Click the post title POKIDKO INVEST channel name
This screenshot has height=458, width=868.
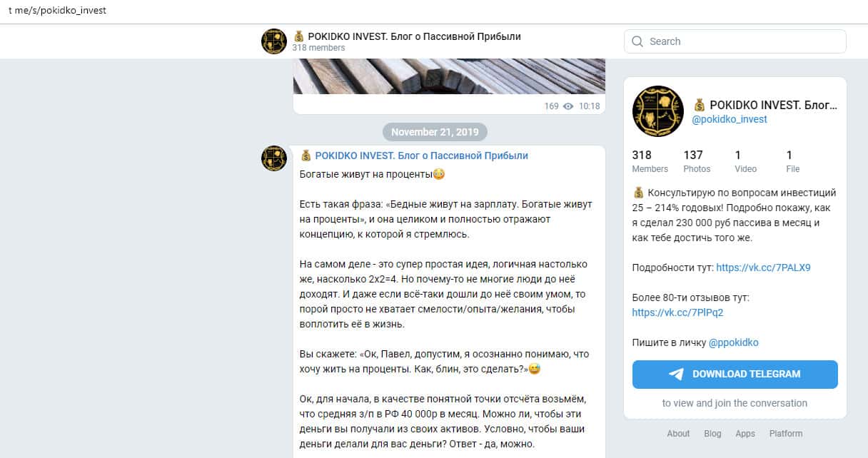[421, 156]
